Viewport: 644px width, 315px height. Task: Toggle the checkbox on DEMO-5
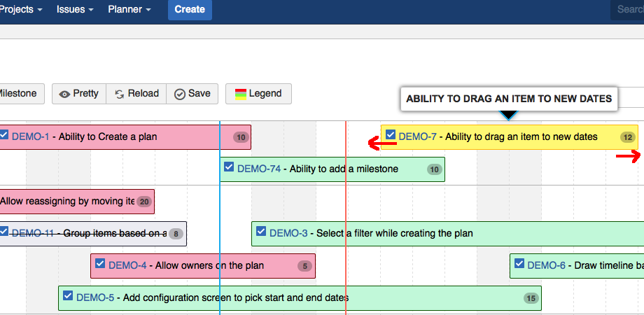tap(68, 295)
